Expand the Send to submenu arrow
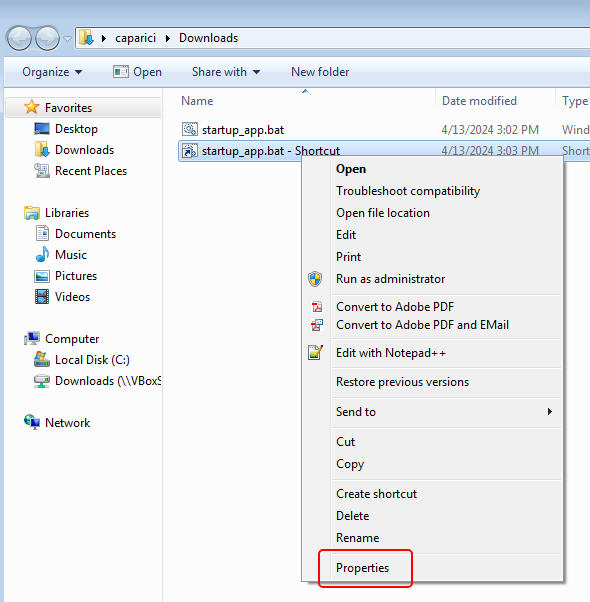 coord(550,412)
